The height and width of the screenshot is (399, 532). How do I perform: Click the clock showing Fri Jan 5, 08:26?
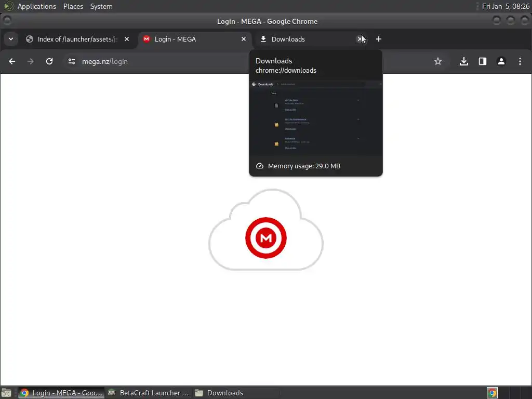pos(505,6)
